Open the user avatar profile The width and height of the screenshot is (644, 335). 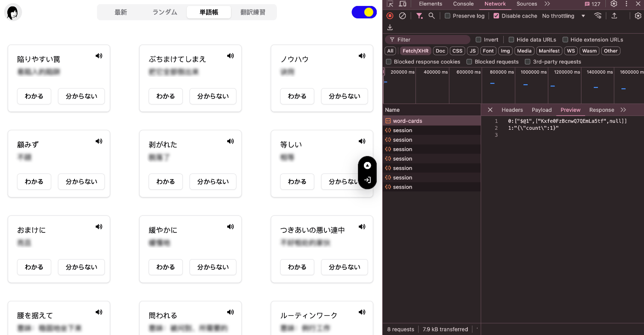[13, 12]
